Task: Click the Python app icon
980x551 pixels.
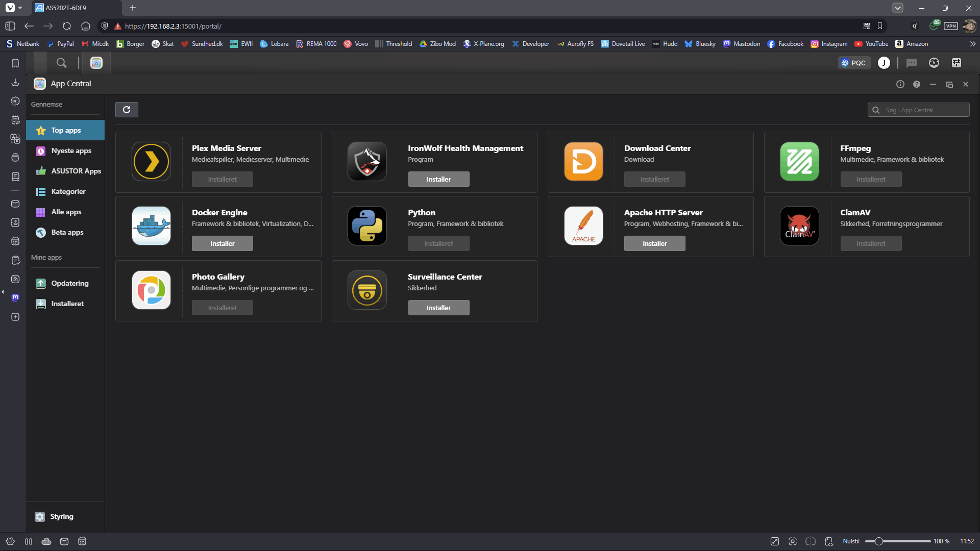Action: (x=367, y=226)
